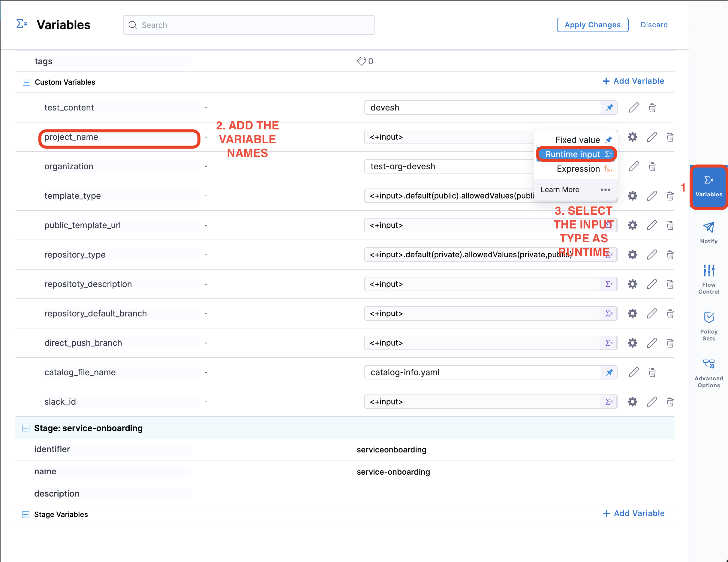Click the Discard link

[x=654, y=25]
